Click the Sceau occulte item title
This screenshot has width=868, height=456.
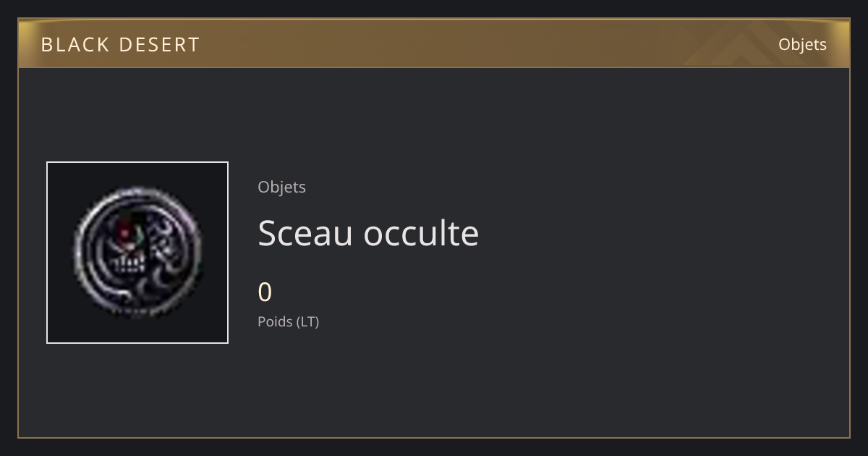368,233
